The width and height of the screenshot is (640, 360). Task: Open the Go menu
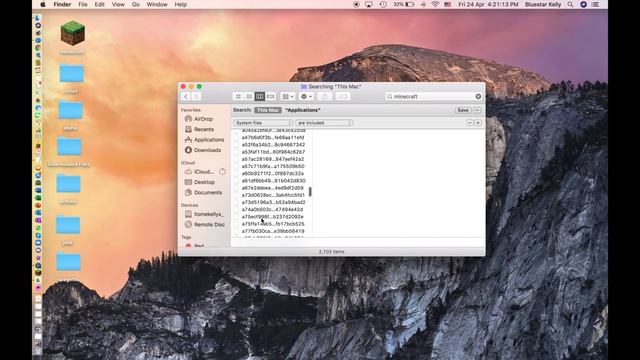pyautogui.click(x=136, y=4)
